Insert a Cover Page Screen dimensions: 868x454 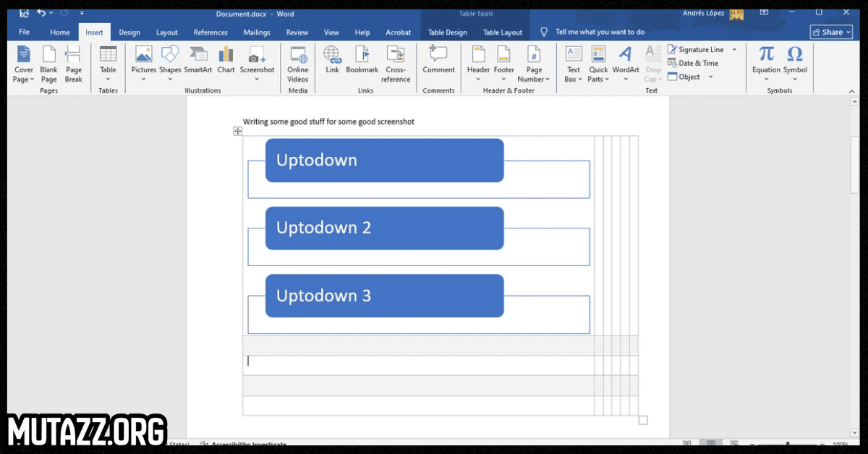point(24,63)
